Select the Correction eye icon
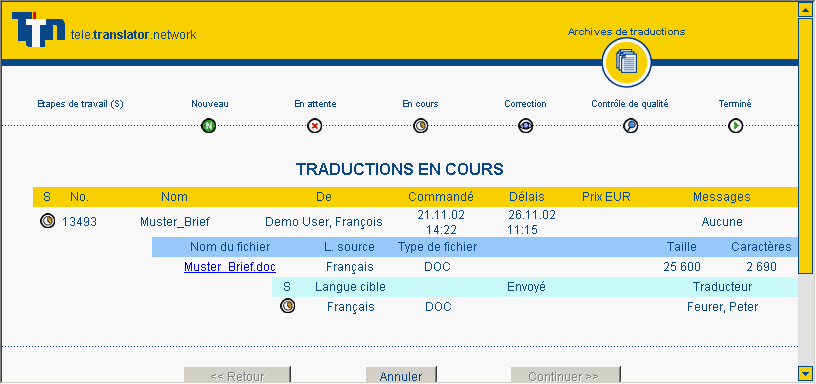 pos(526,126)
